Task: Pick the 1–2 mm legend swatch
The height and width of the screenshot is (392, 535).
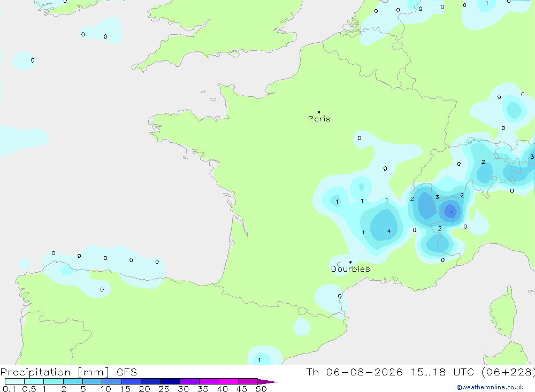Action: tap(53, 381)
